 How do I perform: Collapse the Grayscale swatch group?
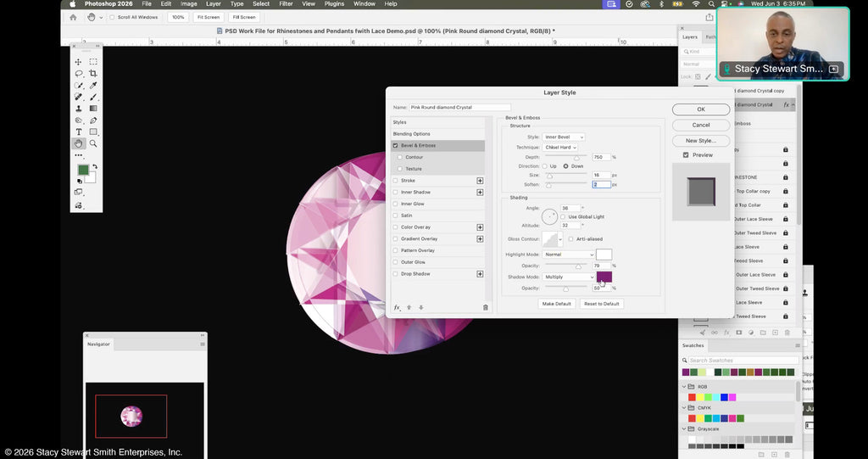[684, 428]
